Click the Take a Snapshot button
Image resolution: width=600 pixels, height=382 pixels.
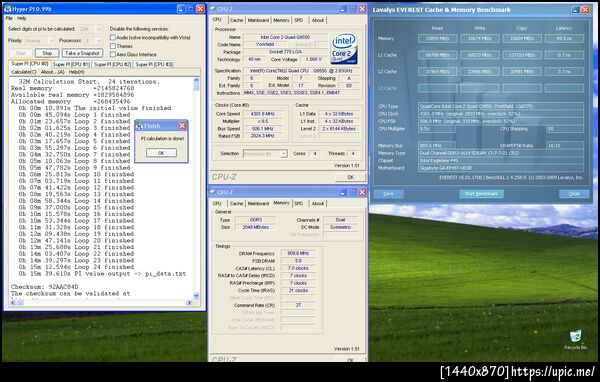point(82,53)
